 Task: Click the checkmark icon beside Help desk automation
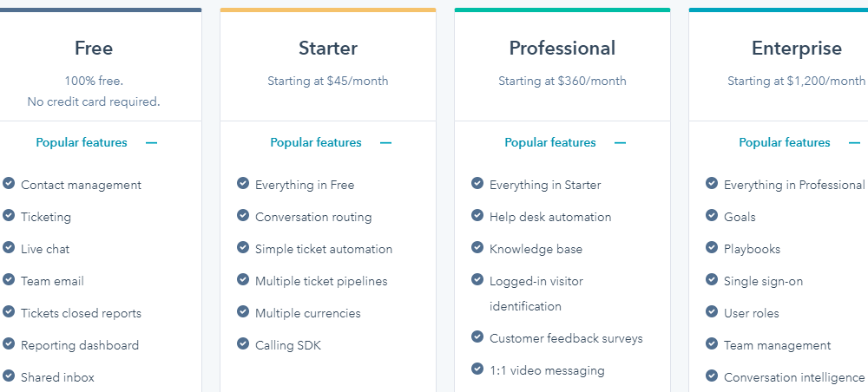477,216
